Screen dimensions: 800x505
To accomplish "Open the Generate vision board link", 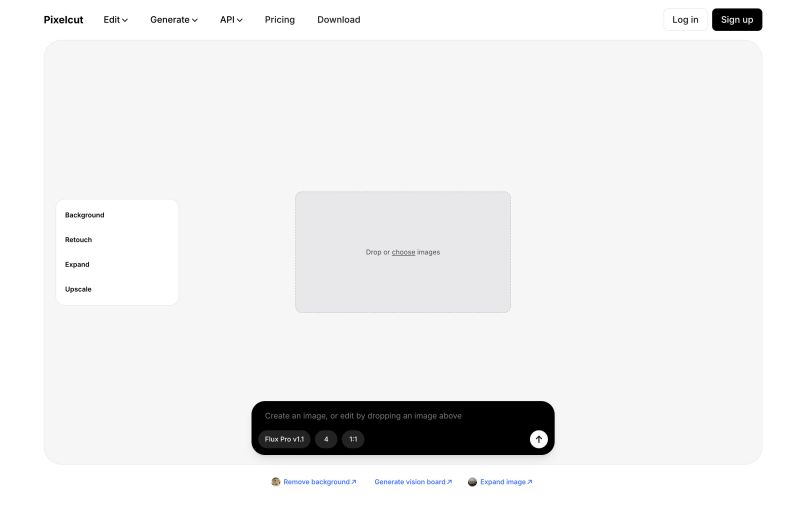I will pos(413,482).
